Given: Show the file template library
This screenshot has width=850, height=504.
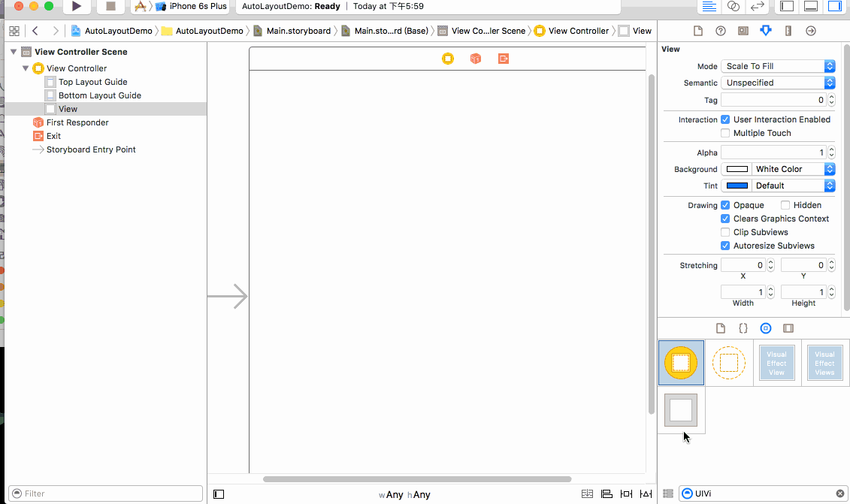Looking at the screenshot, I should point(721,328).
